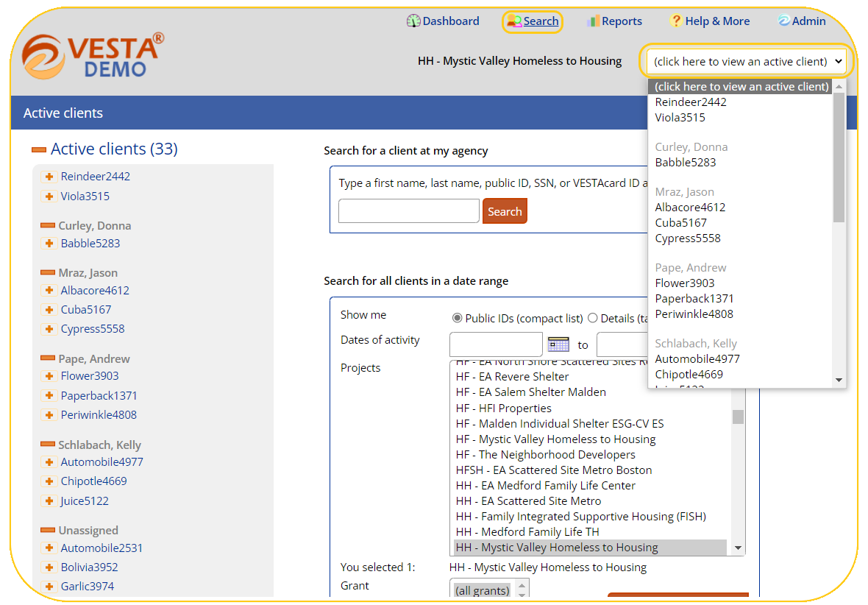The width and height of the screenshot is (868, 605).
Task: Choose Flower3903 in the dropdown list
Action: tap(684, 283)
